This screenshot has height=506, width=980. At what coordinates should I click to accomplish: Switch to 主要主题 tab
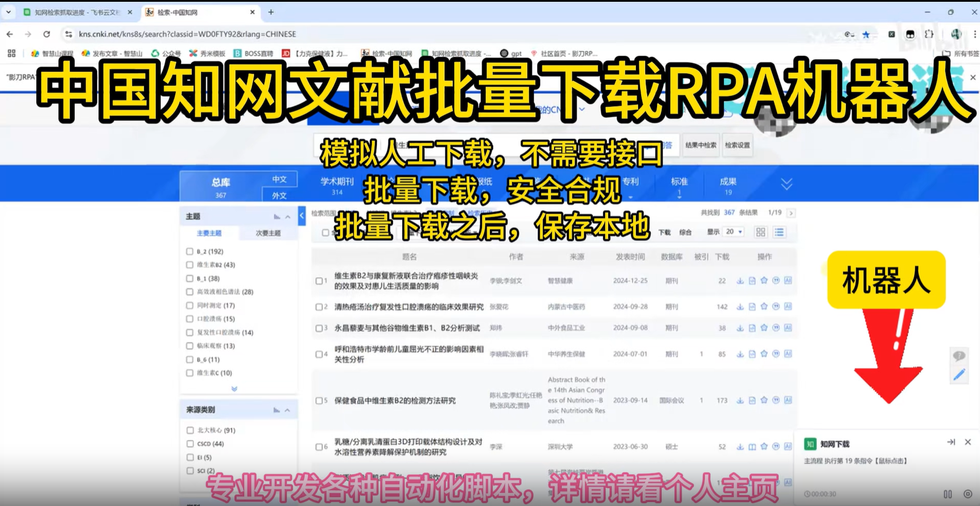pyautogui.click(x=209, y=234)
